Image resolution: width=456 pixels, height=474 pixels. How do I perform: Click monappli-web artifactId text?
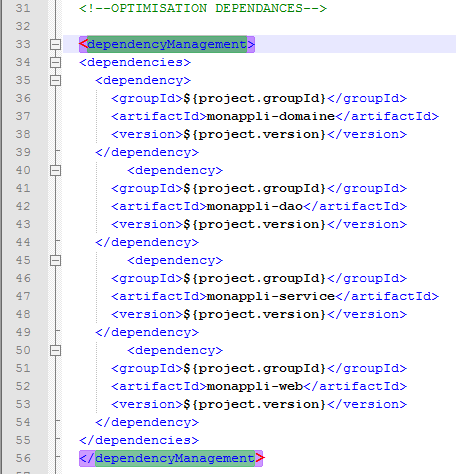[x=255, y=386]
